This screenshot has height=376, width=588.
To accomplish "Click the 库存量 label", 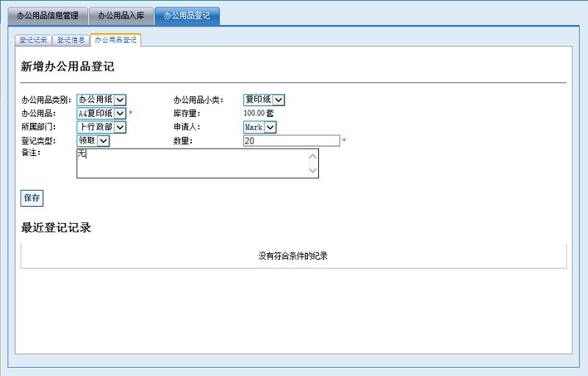I will click(187, 113).
